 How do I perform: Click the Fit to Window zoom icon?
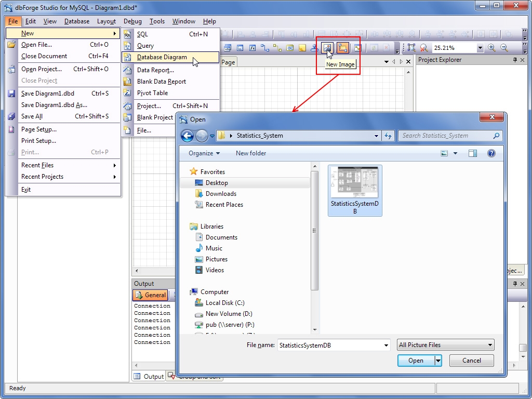411,48
